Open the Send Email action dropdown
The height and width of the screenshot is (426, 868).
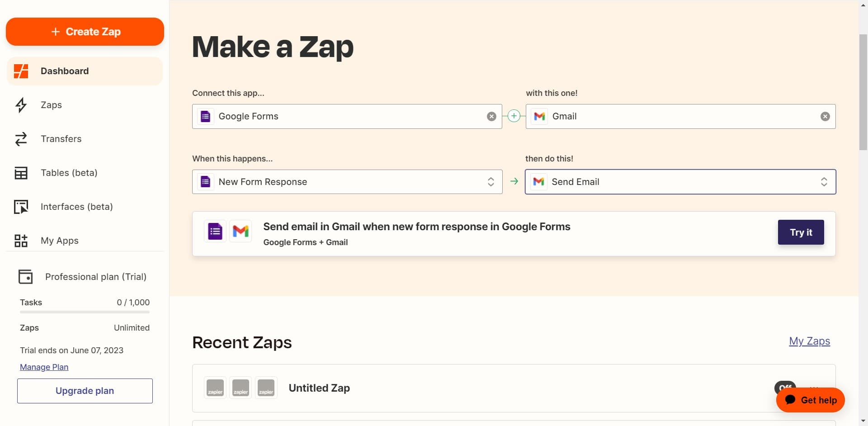[x=824, y=182]
